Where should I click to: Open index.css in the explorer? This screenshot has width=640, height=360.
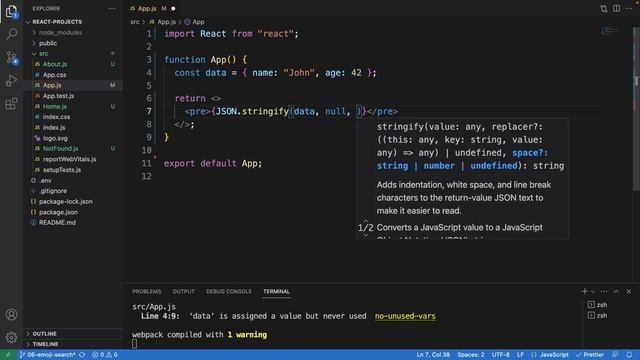click(x=56, y=117)
